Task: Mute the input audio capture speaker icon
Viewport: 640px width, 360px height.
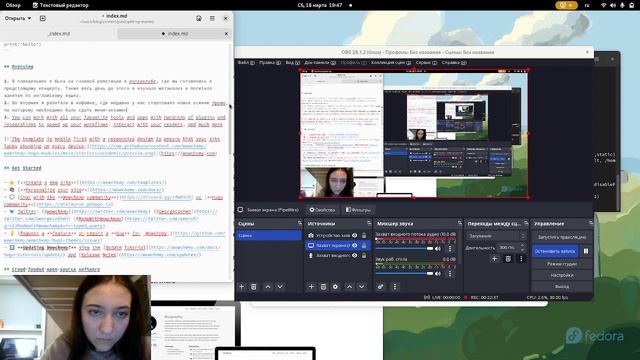Action: [438, 249]
